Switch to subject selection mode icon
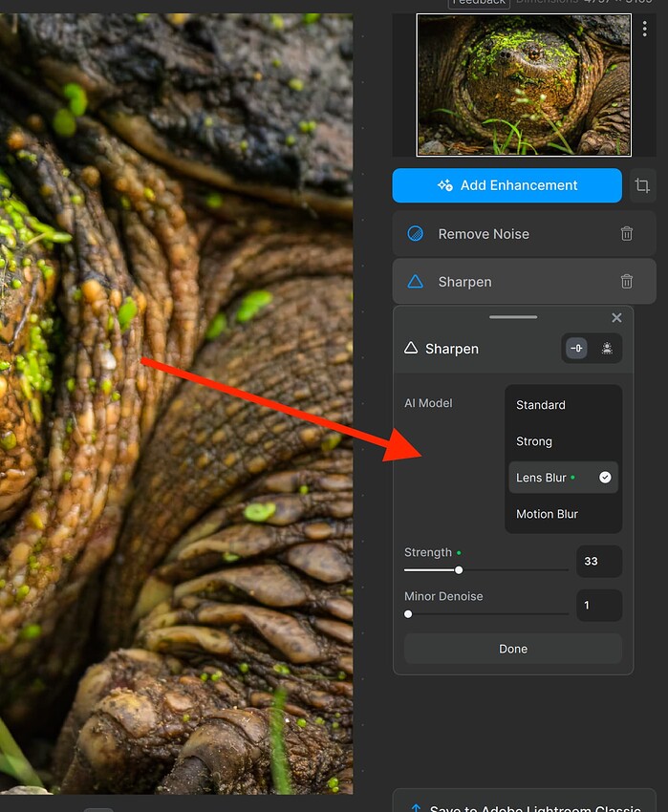 [x=607, y=349]
